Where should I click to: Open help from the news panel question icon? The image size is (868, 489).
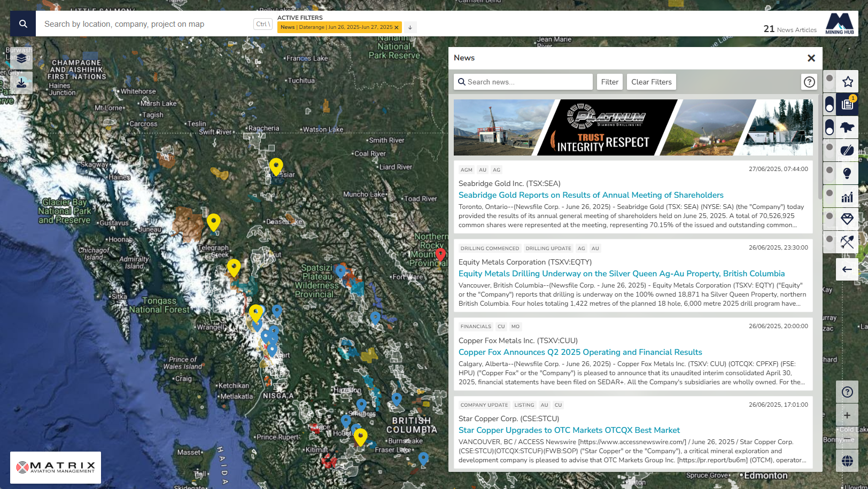[x=809, y=82]
